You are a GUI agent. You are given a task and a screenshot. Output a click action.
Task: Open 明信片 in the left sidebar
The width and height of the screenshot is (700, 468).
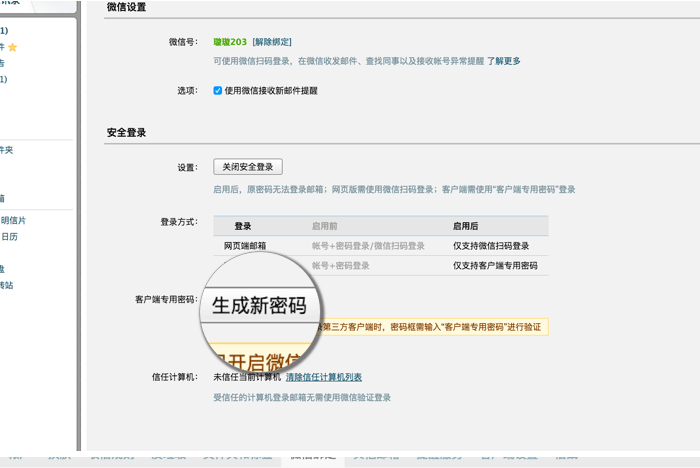(13, 220)
